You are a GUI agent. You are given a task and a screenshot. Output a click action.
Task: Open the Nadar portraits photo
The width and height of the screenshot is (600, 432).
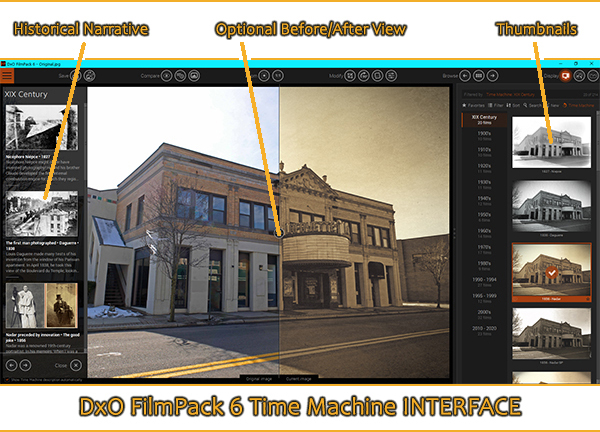click(x=42, y=305)
